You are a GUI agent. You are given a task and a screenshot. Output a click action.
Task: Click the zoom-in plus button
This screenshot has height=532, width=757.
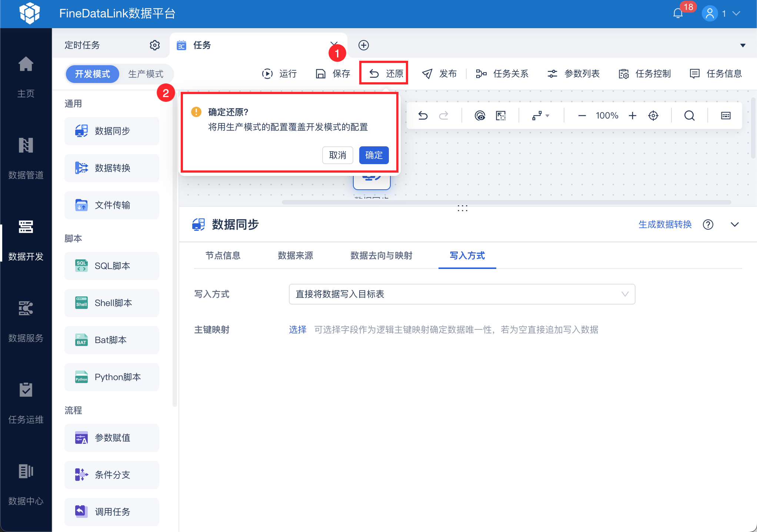(633, 116)
